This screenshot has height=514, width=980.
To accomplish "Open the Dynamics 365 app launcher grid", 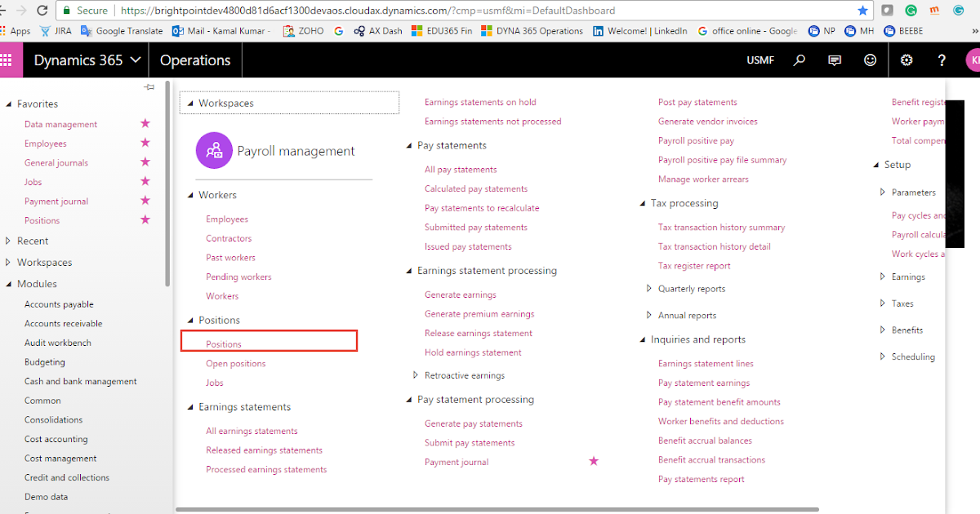I will click(x=9, y=60).
